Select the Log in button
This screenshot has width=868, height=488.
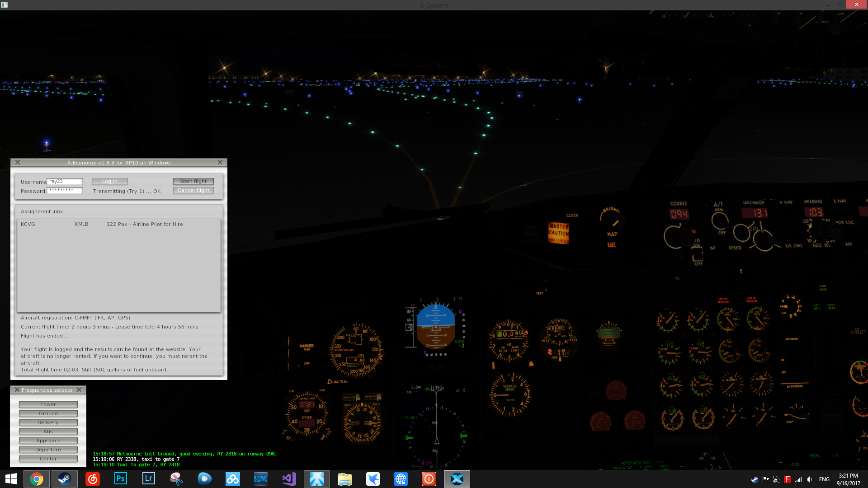[x=110, y=181]
